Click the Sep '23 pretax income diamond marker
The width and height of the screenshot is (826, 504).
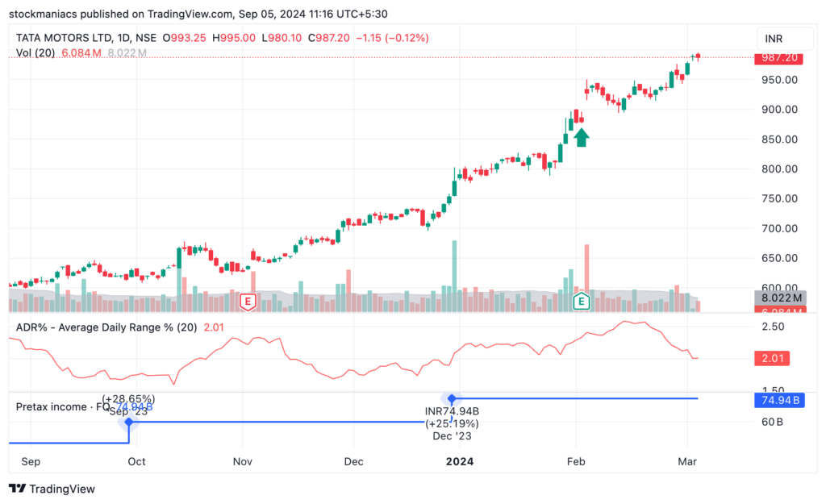(128, 422)
